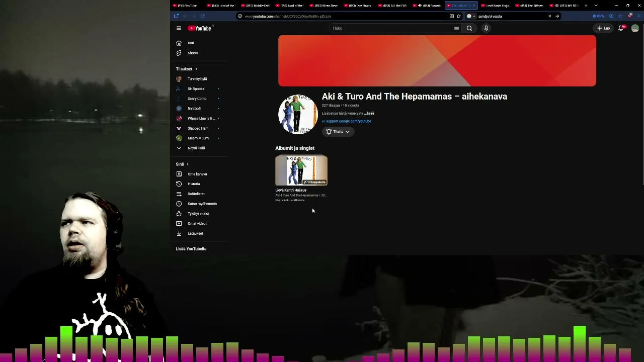Open Slapped Ham subscription channel

pyautogui.click(x=199, y=128)
